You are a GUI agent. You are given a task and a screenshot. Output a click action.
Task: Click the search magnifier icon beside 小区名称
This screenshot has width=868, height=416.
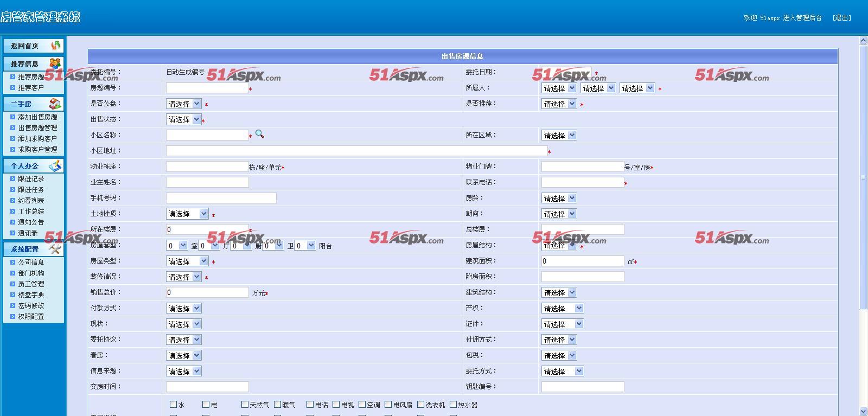[x=260, y=134]
